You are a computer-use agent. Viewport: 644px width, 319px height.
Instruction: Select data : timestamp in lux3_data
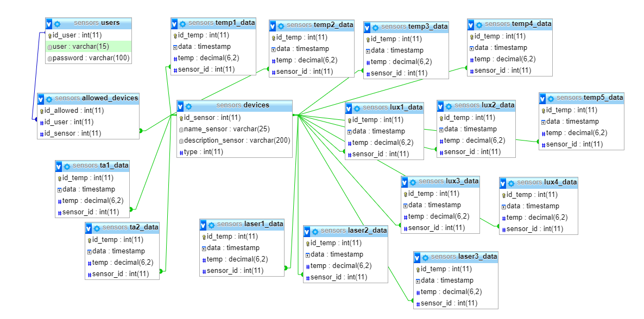440,205
